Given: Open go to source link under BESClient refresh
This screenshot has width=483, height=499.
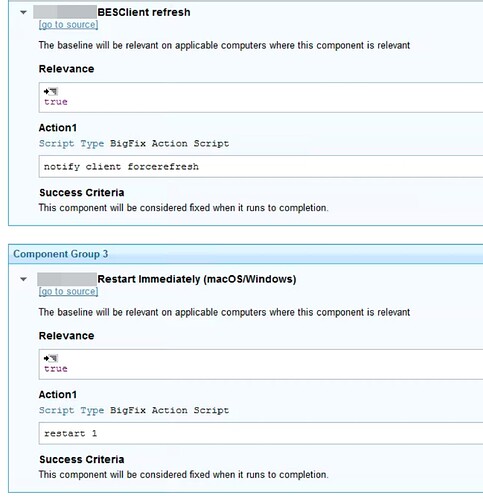Looking at the screenshot, I should coord(68,25).
